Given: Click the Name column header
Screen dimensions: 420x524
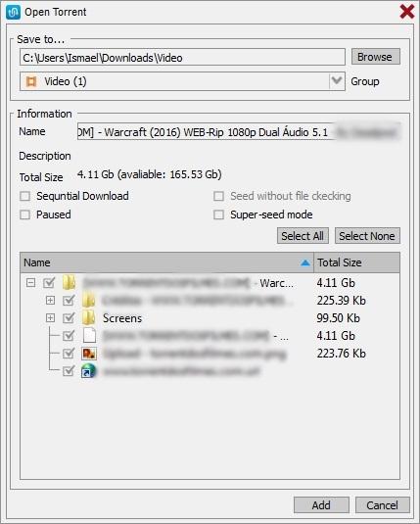Looking at the screenshot, I should [166, 262].
